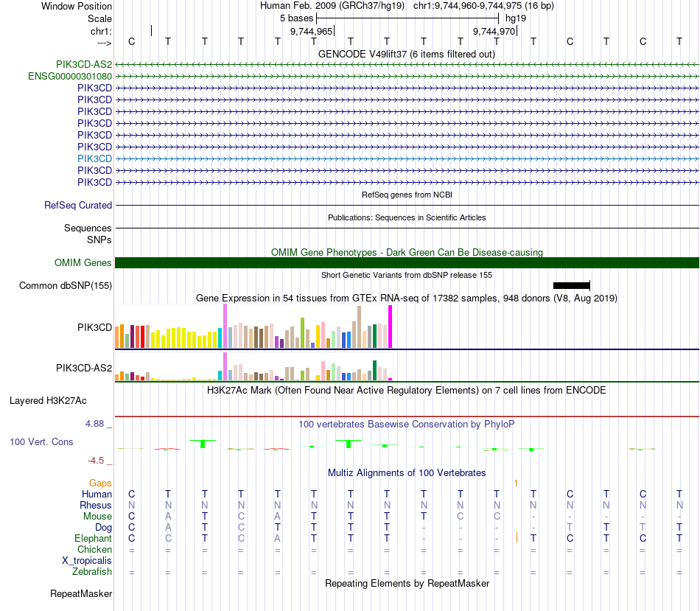The width and height of the screenshot is (700, 611).
Task: Click the dark green OMIM gene bar
Action: coord(407,262)
